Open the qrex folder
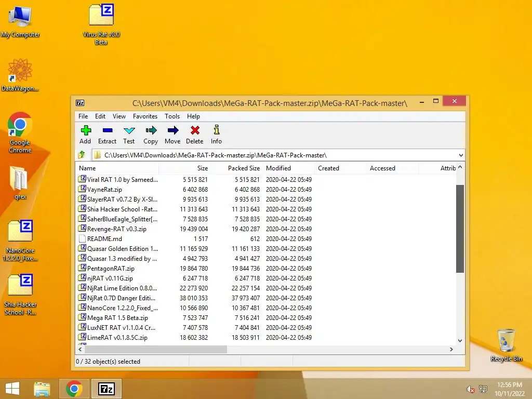Viewport: 532px width, 399px height. (20, 182)
